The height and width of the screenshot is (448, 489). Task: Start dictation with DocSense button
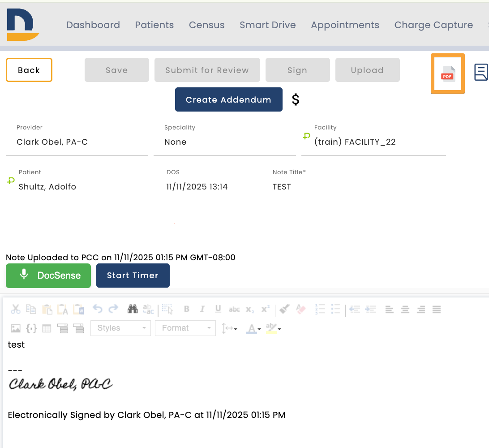(48, 276)
